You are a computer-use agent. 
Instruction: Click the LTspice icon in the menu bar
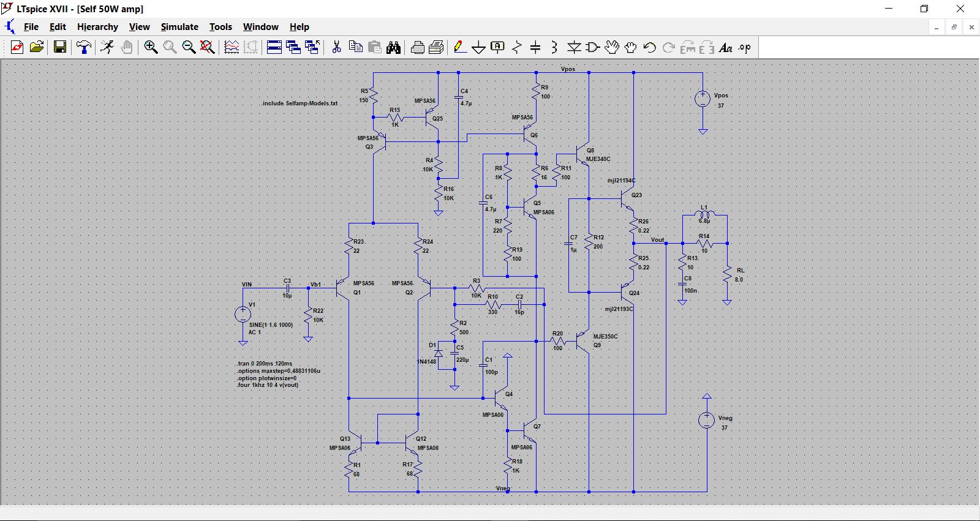(10, 27)
